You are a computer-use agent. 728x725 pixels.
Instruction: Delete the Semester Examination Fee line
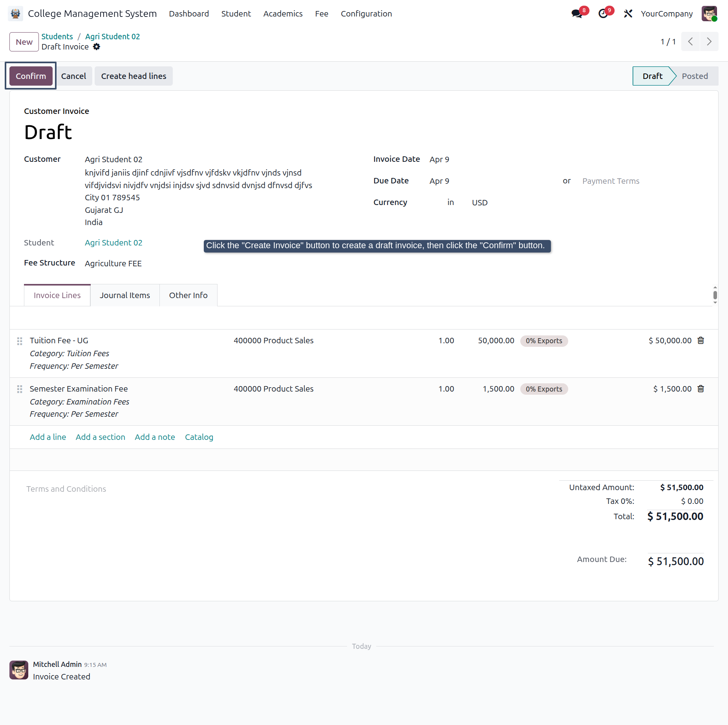click(701, 389)
